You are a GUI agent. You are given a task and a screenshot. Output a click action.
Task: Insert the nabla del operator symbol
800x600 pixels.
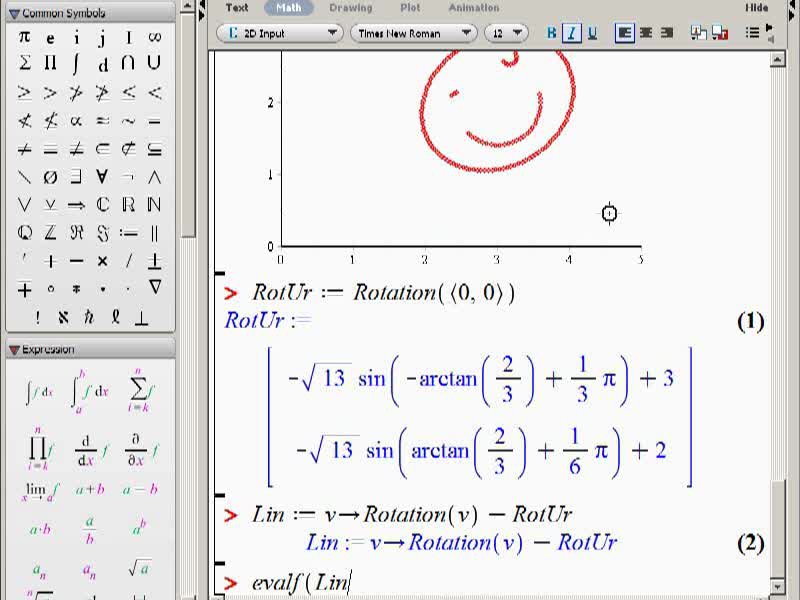point(155,288)
